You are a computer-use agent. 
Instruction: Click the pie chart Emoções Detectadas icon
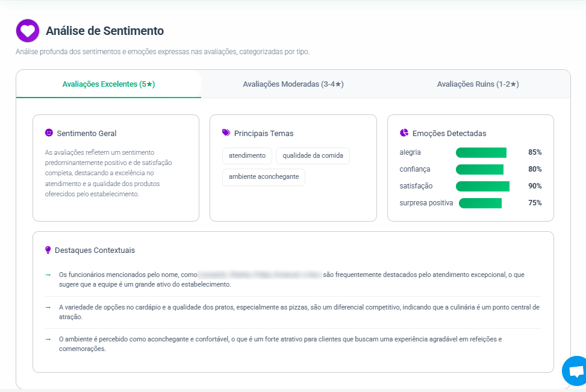pyautogui.click(x=404, y=133)
